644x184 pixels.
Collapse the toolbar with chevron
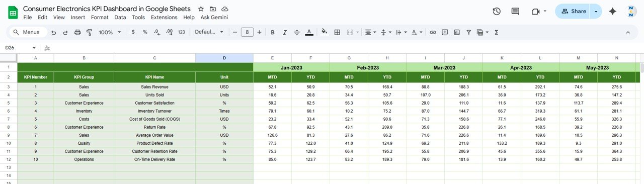click(x=628, y=32)
